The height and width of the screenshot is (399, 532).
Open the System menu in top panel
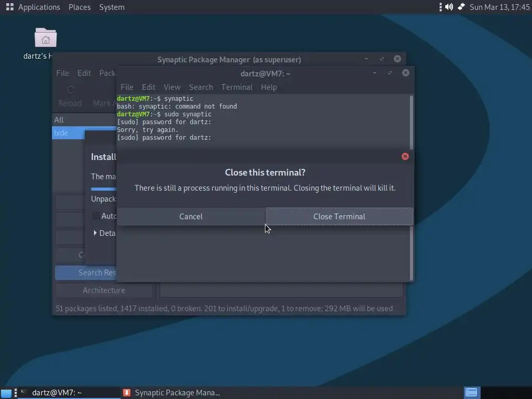pyautogui.click(x=112, y=7)
